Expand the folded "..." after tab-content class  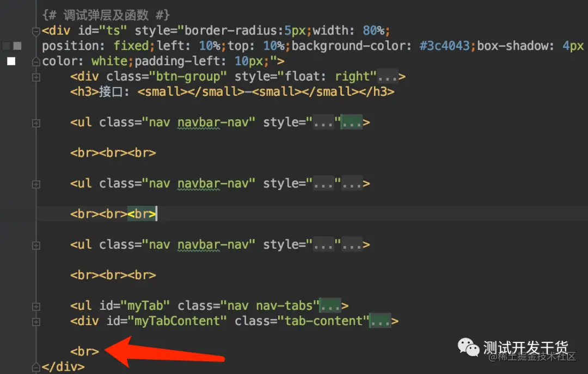coord(380,322)
